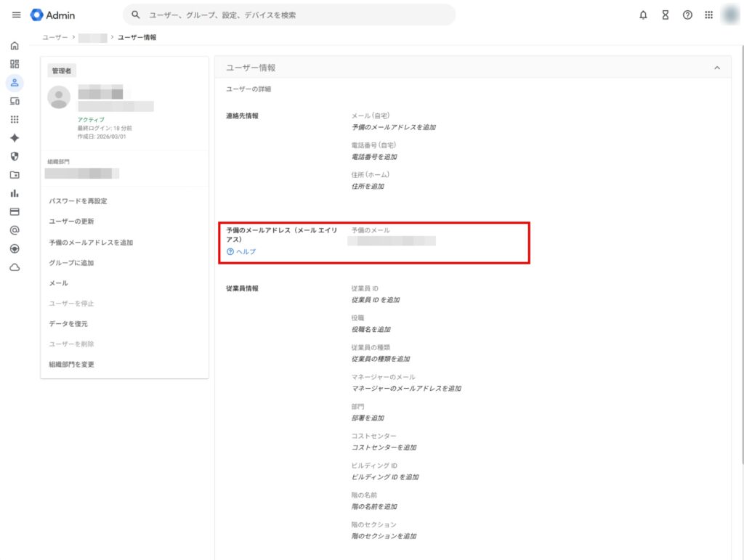
Task: Open the navigation hamburger menu
Action: [16, 15]
